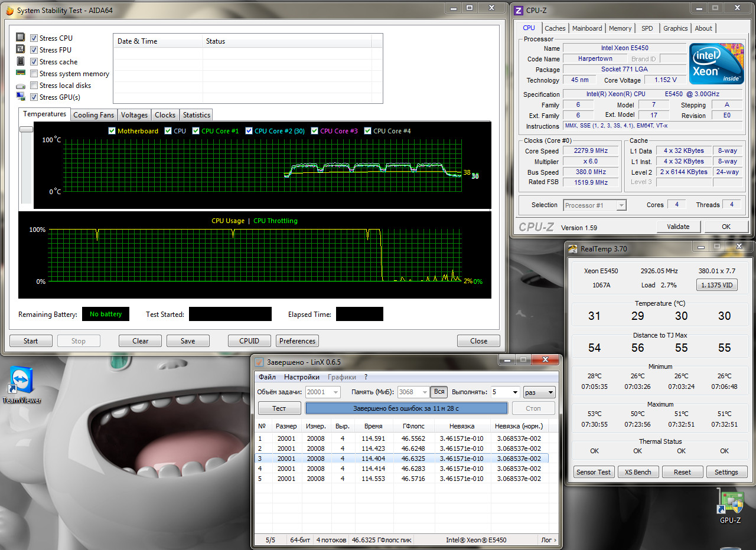
Task: Click the Sensor Test button in RealTemp
Action: [594, 472]
